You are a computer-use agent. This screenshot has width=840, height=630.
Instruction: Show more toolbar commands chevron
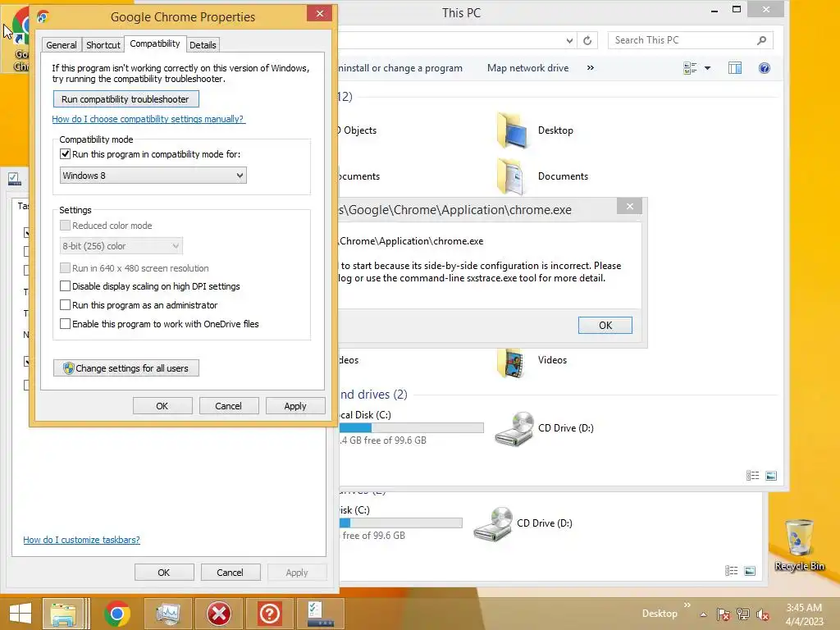point(591,68)
